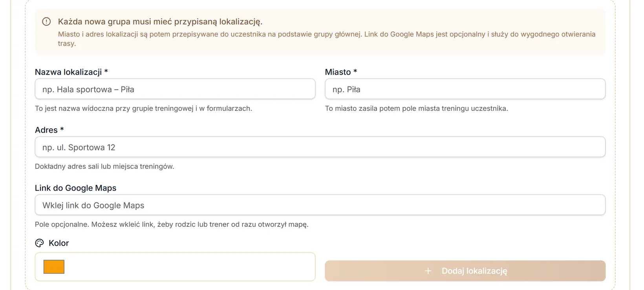The image size is (644, 290).
Task: Click the palette icon next to Kolor
Action: click(x=39, y=243)
